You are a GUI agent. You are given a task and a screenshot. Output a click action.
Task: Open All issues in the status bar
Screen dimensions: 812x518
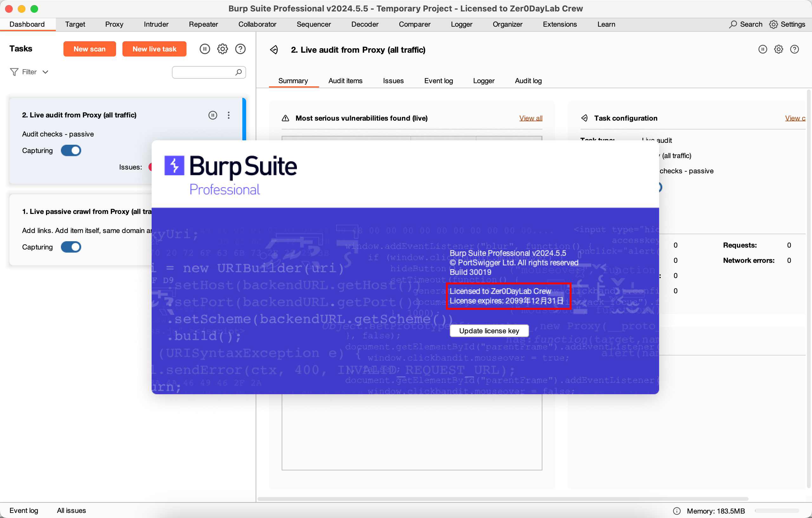tap(71, 510)
